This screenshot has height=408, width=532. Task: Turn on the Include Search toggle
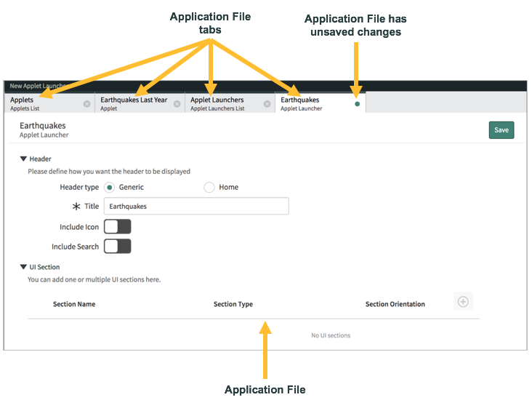(117, 247)
